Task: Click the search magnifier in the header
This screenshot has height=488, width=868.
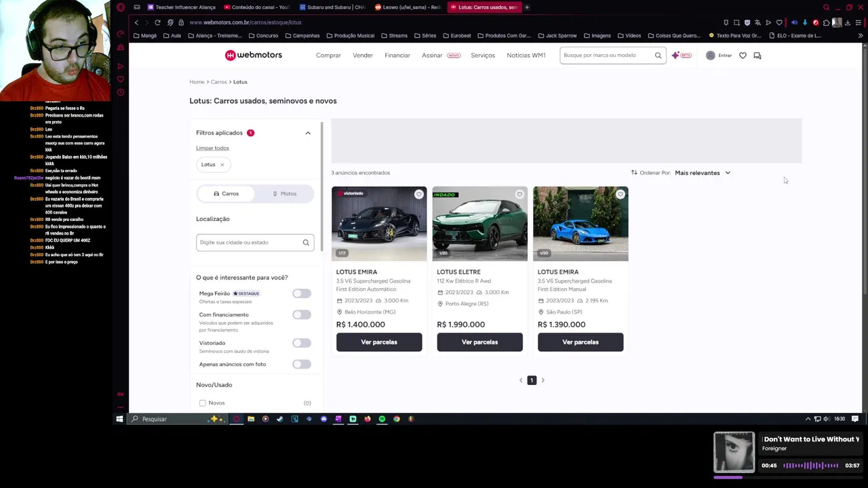Action: point(658,56)
